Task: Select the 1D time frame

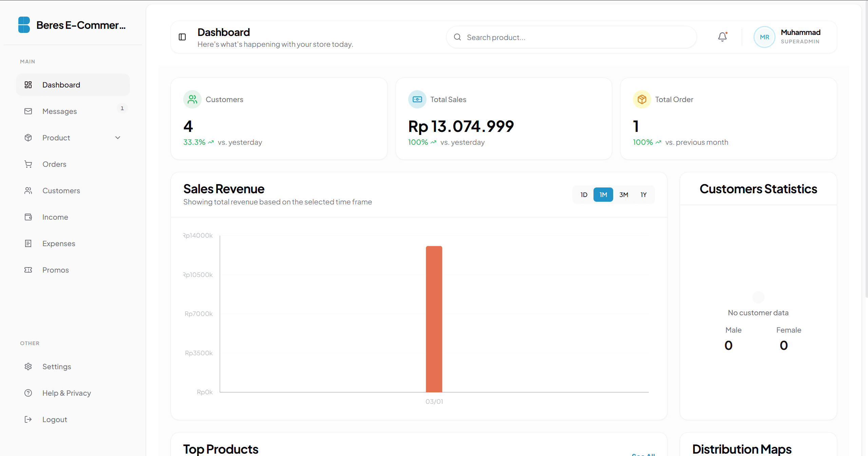Action: point(584,195)
